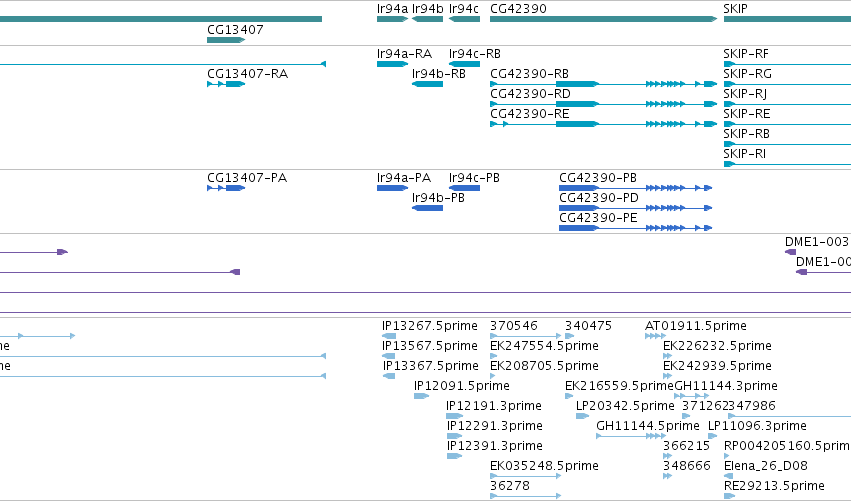Click the Ir94c gene glyph

[x=464, y=19]
